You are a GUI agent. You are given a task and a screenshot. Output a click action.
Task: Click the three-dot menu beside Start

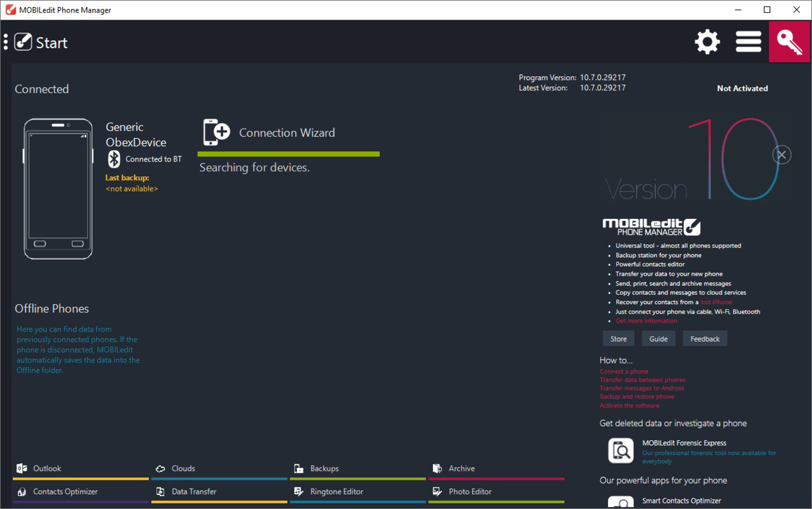coord(6,42)
